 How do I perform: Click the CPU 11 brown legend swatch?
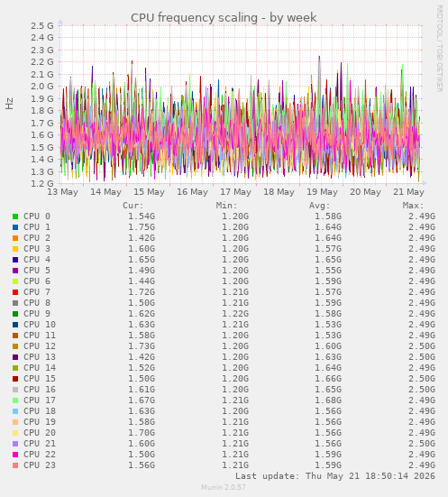[x=15, y=336]
